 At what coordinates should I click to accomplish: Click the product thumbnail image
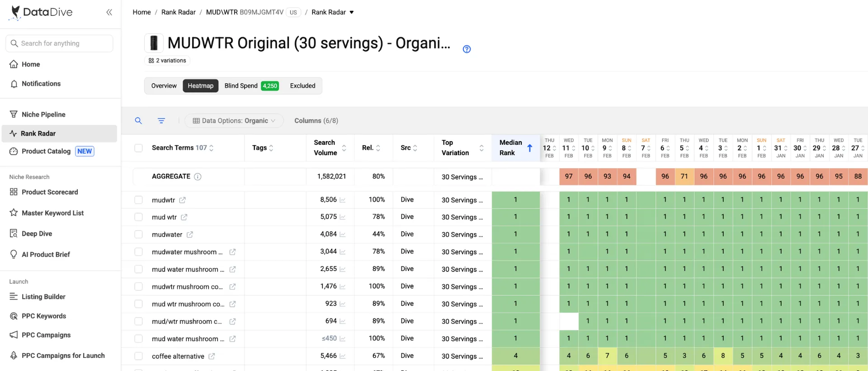[154, 43]
